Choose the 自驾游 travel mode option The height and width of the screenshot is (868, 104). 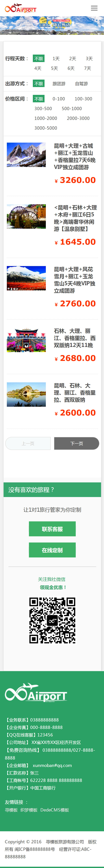[81, 83]
